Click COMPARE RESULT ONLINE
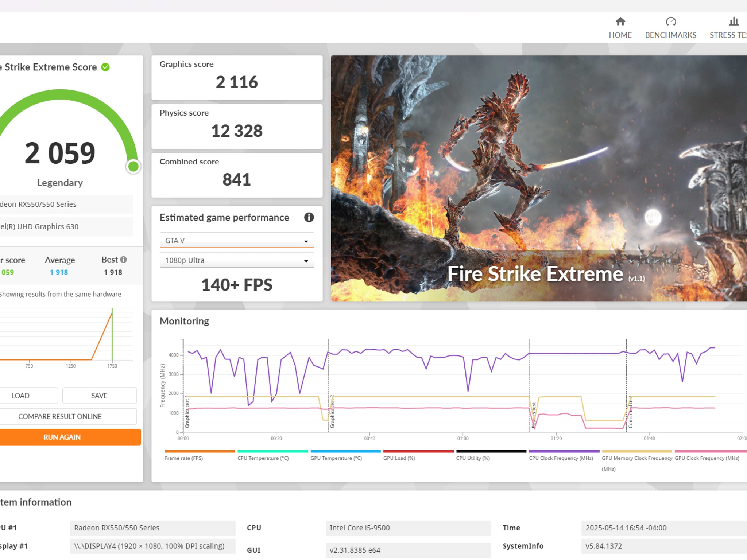Viewport: 747px width, 560px height. 59,416
